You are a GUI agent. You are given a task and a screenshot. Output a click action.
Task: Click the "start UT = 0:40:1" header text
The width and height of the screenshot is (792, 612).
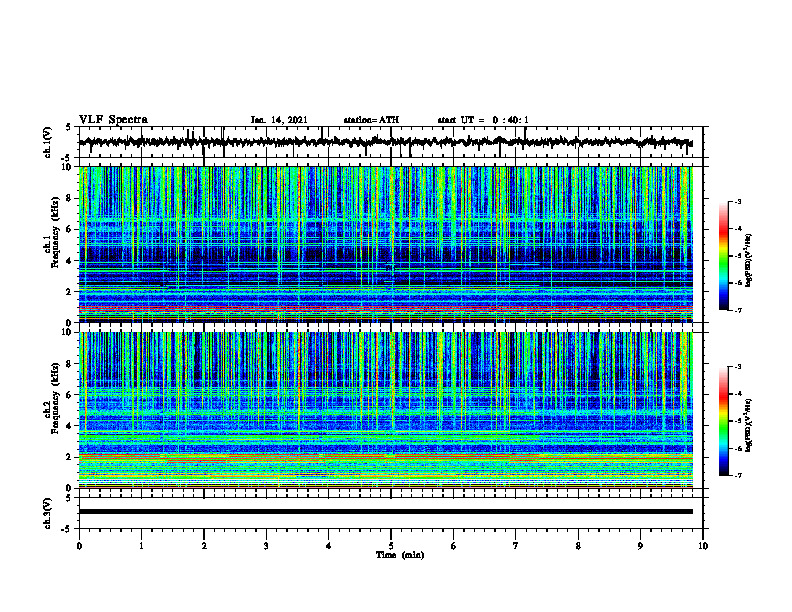coord(483,120)
